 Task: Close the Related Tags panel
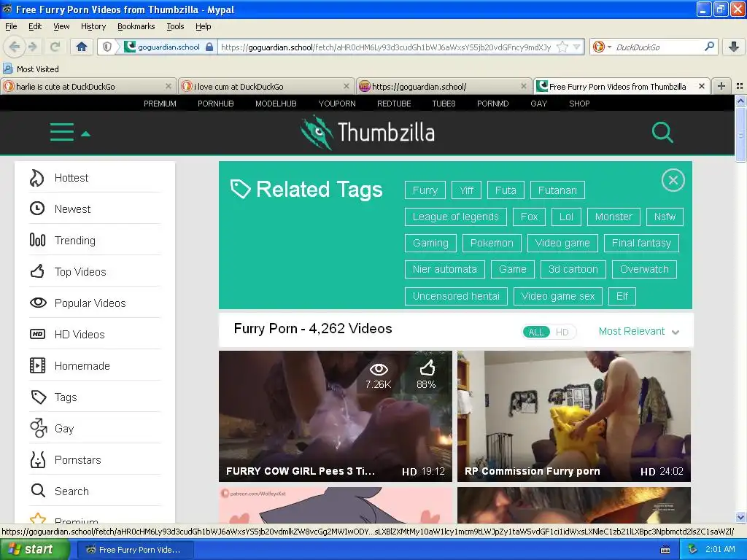673,180
